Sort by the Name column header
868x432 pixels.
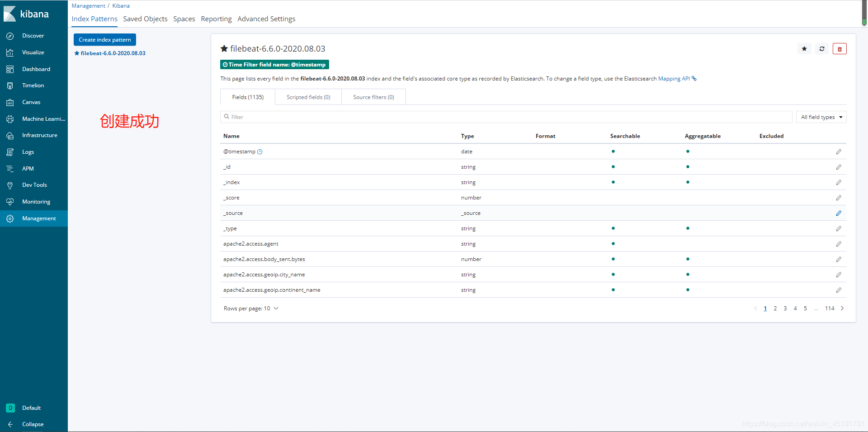click(x=231, y=136)
